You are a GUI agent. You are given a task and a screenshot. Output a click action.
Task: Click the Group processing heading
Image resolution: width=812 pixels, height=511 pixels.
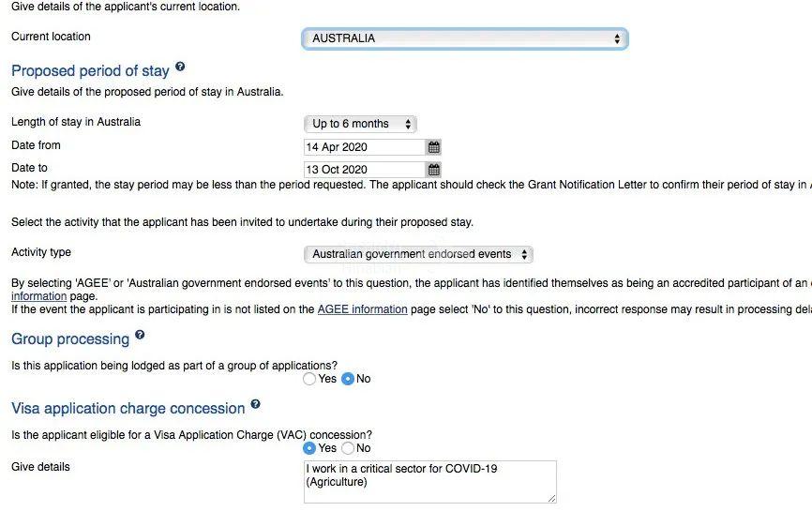tap(70, 338)
